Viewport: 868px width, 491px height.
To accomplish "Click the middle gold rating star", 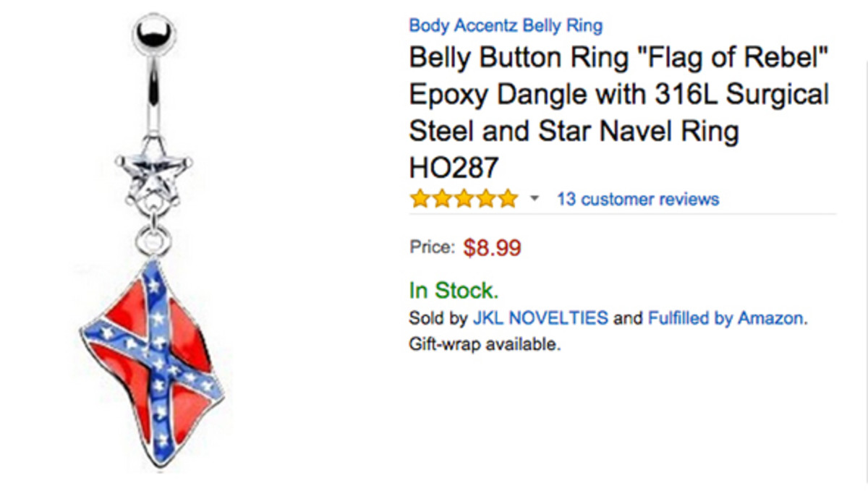I will [x=464, y=198].
